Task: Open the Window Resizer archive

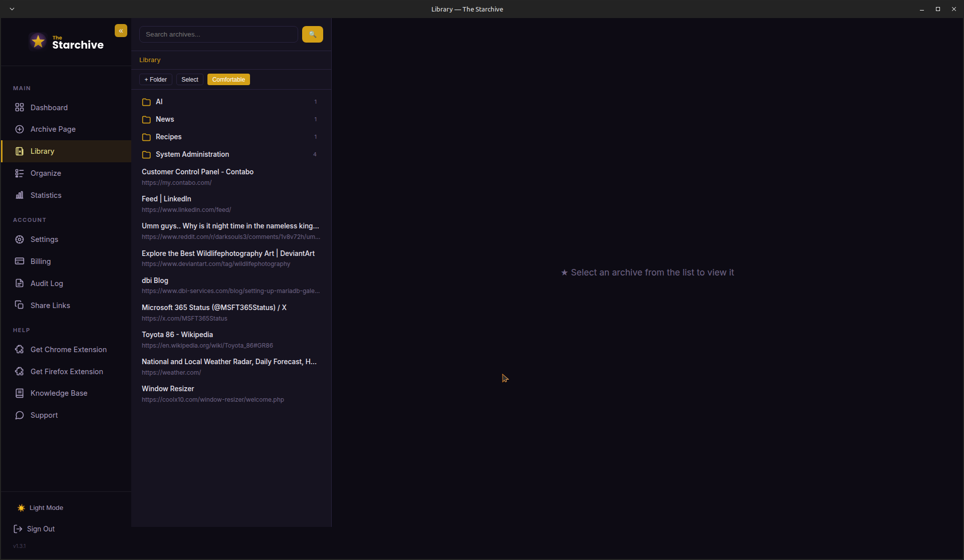Action: [x=231, y=394]
